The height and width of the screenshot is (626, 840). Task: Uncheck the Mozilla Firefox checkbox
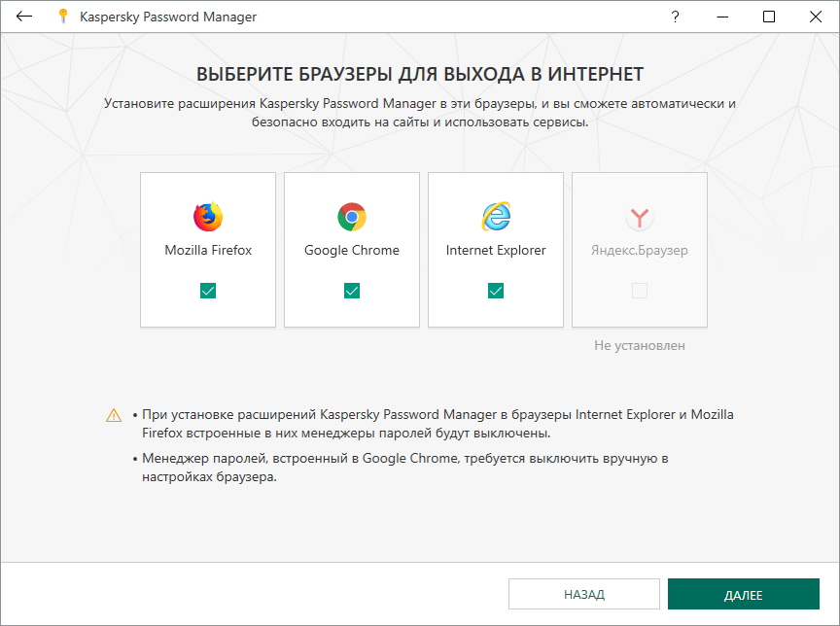[208, 291]
